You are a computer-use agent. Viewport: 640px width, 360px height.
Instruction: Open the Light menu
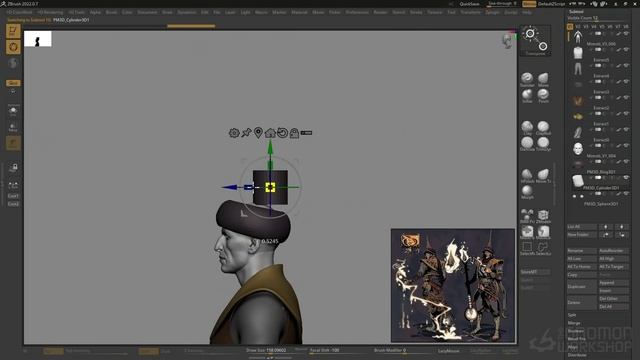click(245, 12)
